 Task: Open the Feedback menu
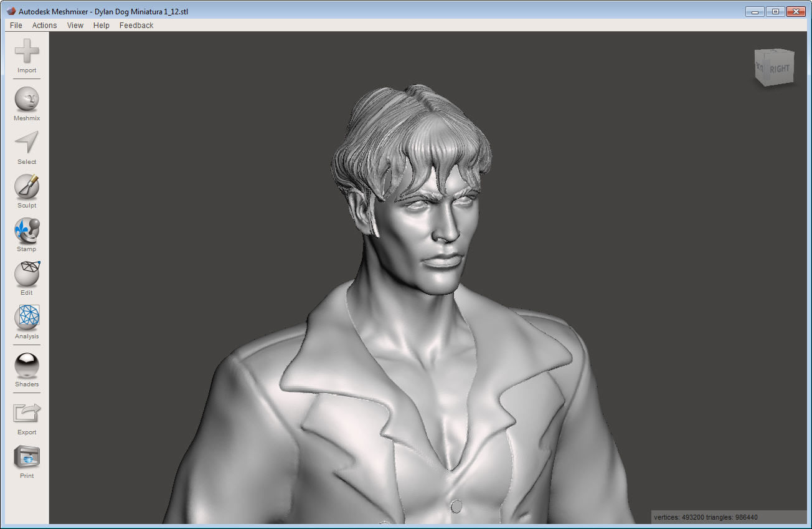click(x=136, y=26)
